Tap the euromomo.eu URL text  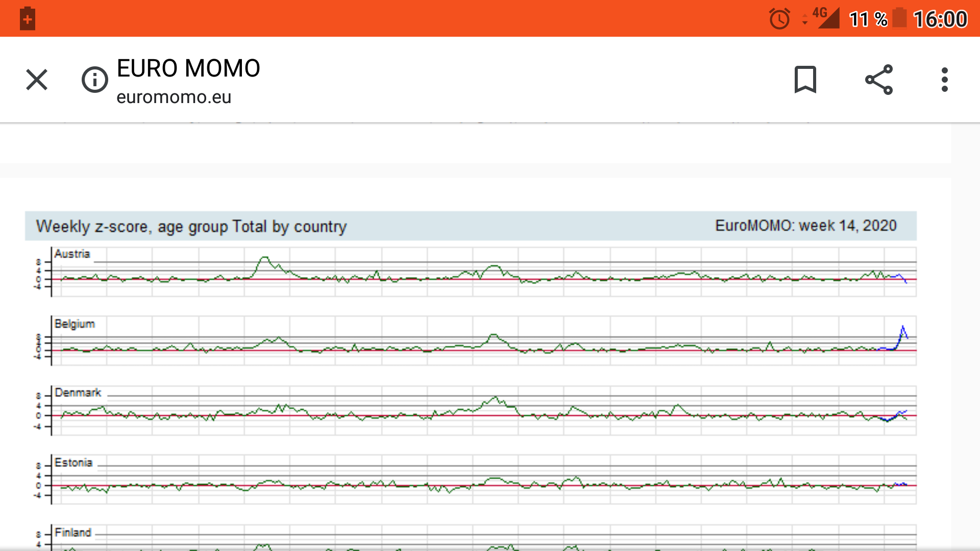[x=174, y=97]
